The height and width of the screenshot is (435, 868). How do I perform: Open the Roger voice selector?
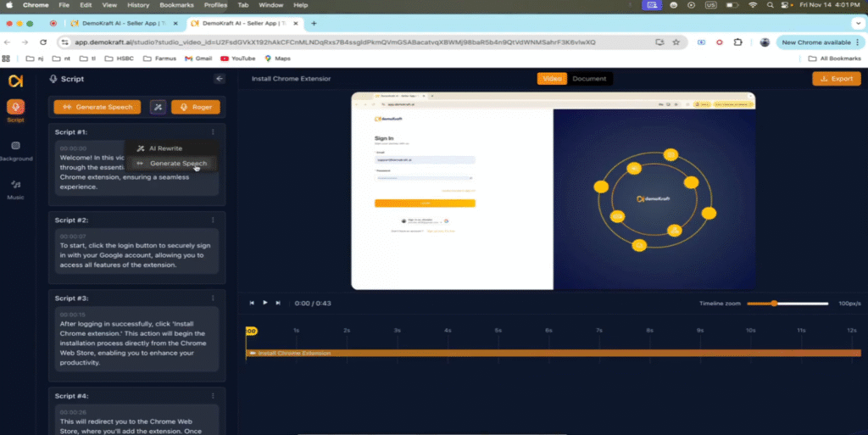pos(196,107)
